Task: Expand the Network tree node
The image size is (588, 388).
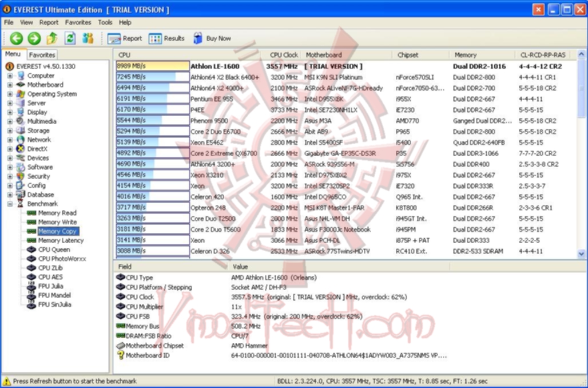Action: pos(10,140)
